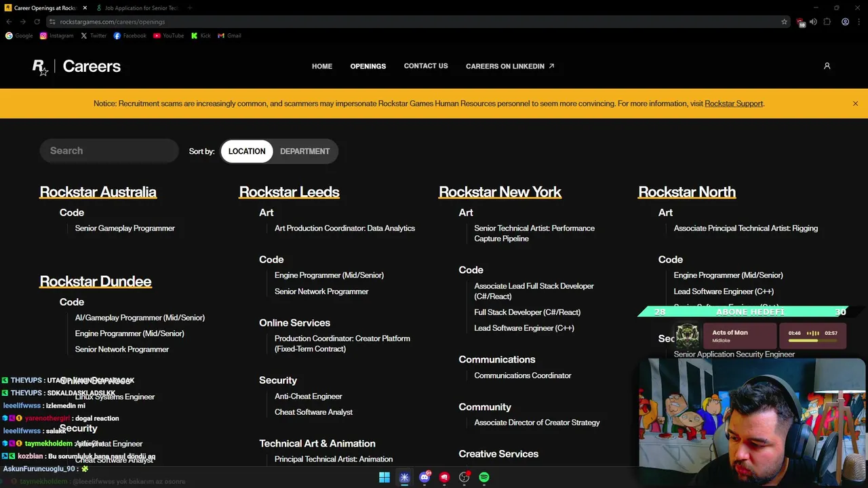Open OBS Studio from the taskbar
The image size is (868, 488).
[465, 477]
